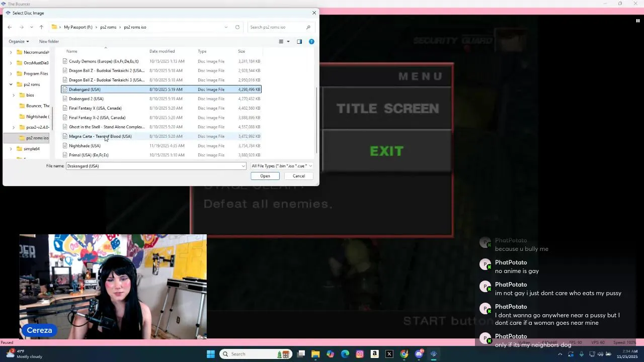The image size is (644, 362).
Task: Expand the address bar history dropdown
Action: 226,27
